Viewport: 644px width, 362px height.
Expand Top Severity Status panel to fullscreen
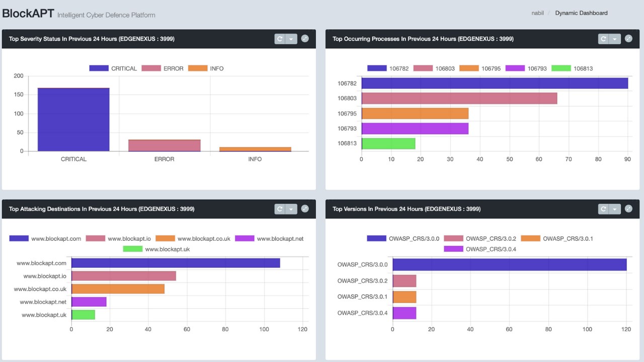point(305,38)
